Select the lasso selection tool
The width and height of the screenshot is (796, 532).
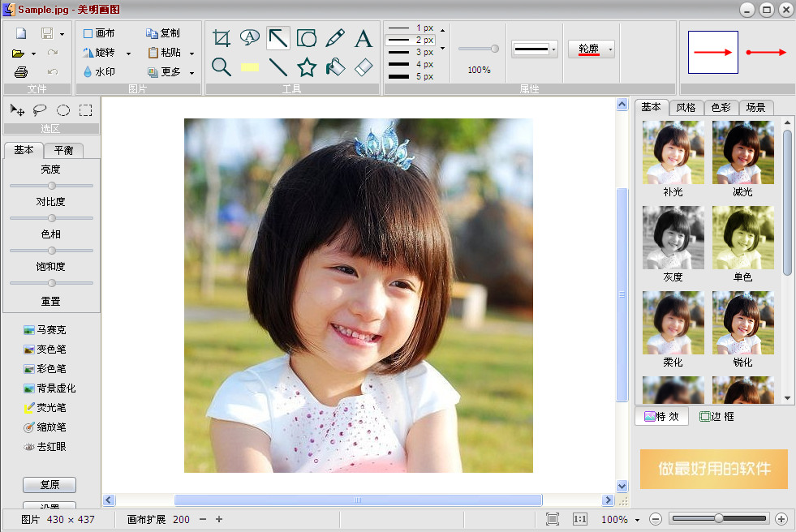pyautogui.click(x=40, y=110)
